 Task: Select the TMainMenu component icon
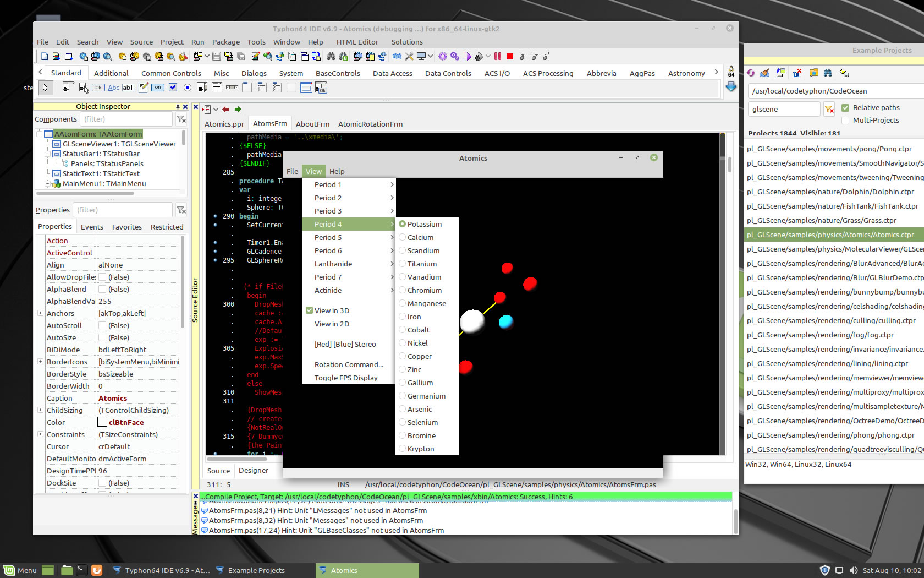(x=68, y=87)
